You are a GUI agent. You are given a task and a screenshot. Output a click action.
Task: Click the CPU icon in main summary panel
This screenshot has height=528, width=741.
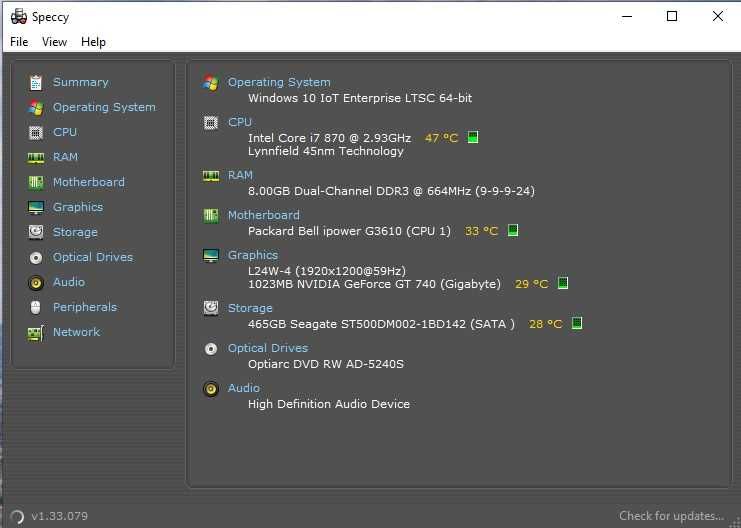[x=211, y=123]
